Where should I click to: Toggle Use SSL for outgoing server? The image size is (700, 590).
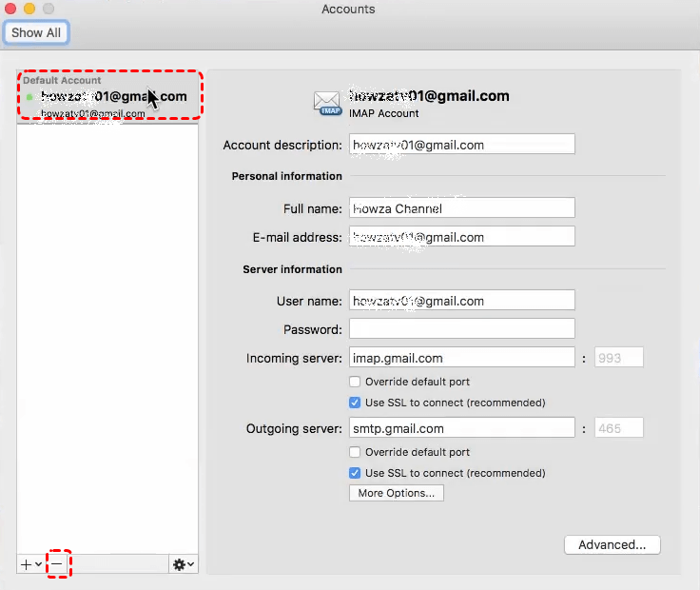tap(355, 474)
